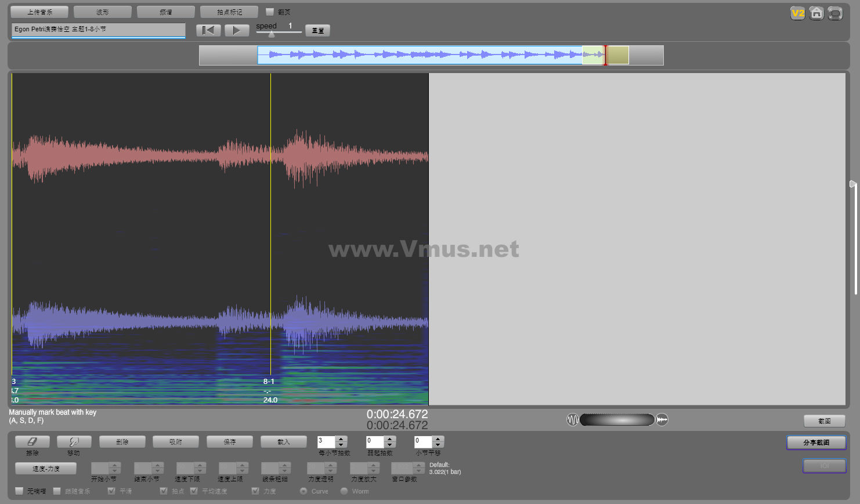
Task: Tick the 无嘀嗒 checkbox
Action: pyautogui.click(x=19, y=491)
